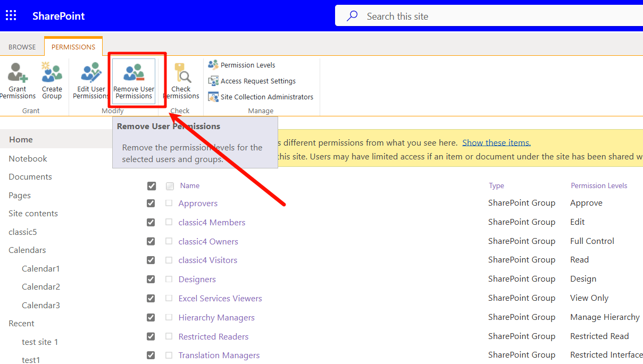Uncheck the checked box for Hierarchy Managers
The width and height of the screenshot is (643, 364).
(151, 317)
